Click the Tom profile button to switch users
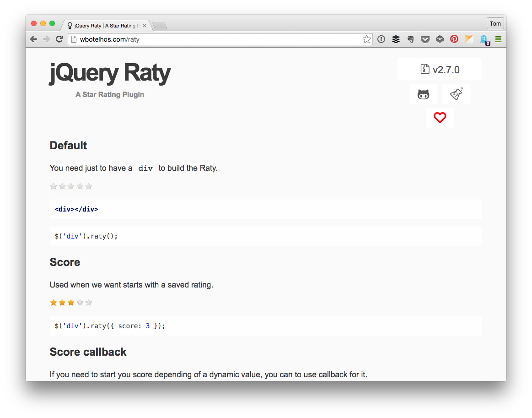Image resolution: width=532 pixels, height=418 pixels. [495, 23]
